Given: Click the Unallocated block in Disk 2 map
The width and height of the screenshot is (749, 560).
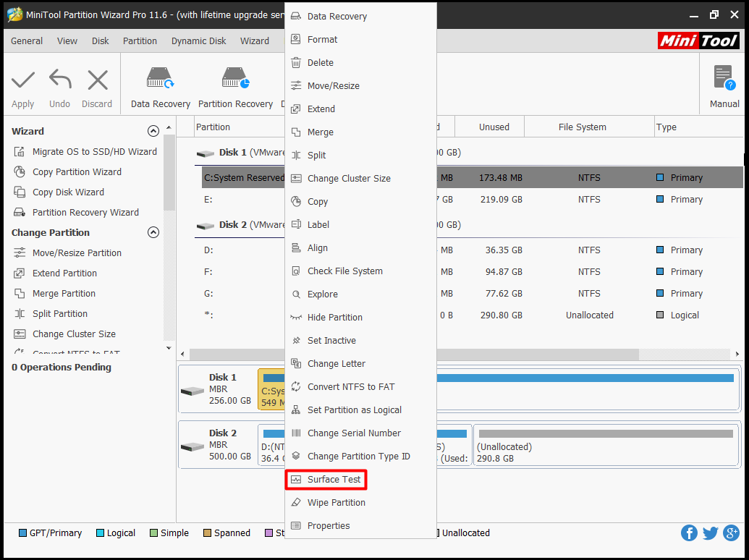Looking at the screenshot, I should pos(606,446).
